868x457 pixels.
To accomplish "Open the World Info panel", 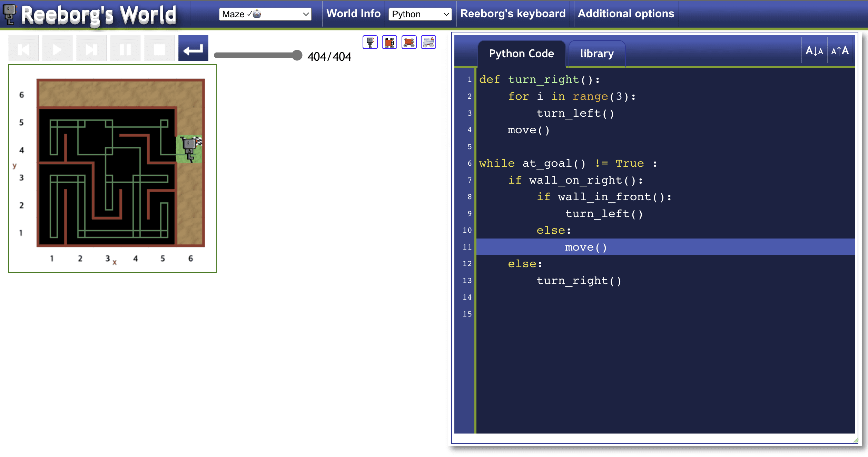I will coord(353,14).
